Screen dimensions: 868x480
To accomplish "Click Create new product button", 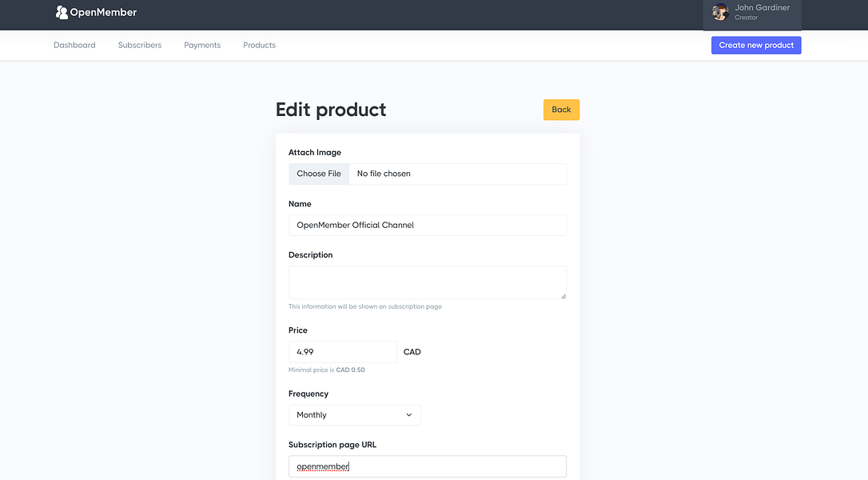I will (756, 45).
